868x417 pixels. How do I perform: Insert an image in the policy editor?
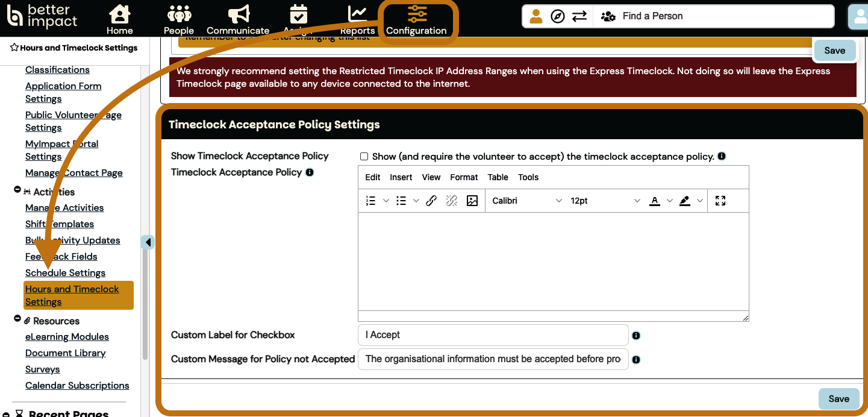pyautogui.click(x=472, y=201)
